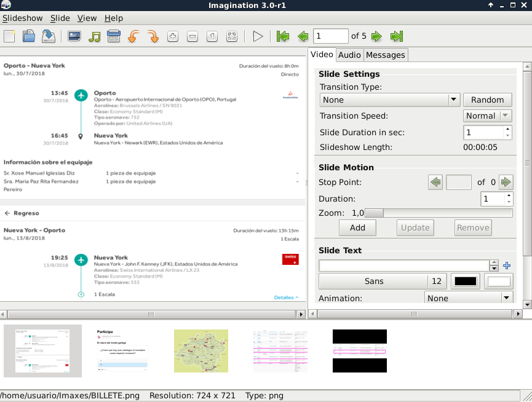Start the slideshow preview with the play icon

click(x=258, y=36)
